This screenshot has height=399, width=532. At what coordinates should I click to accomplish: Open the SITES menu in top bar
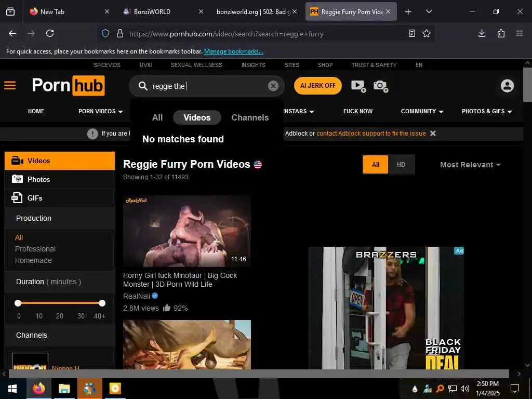pos(292,65)
